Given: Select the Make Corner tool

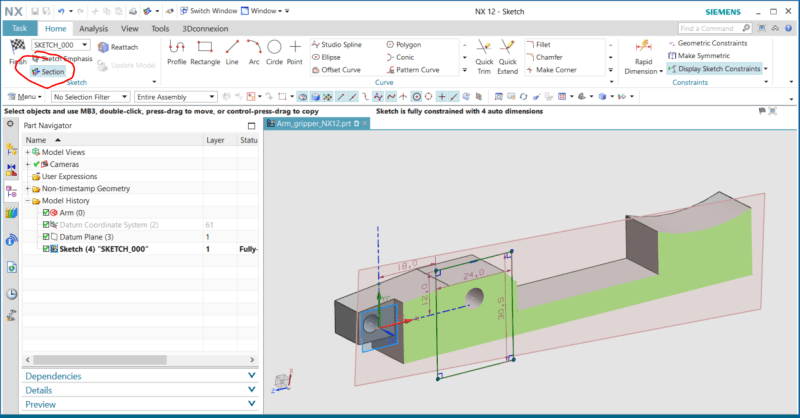Looking at the screenshot, I should tap(552, 70).
